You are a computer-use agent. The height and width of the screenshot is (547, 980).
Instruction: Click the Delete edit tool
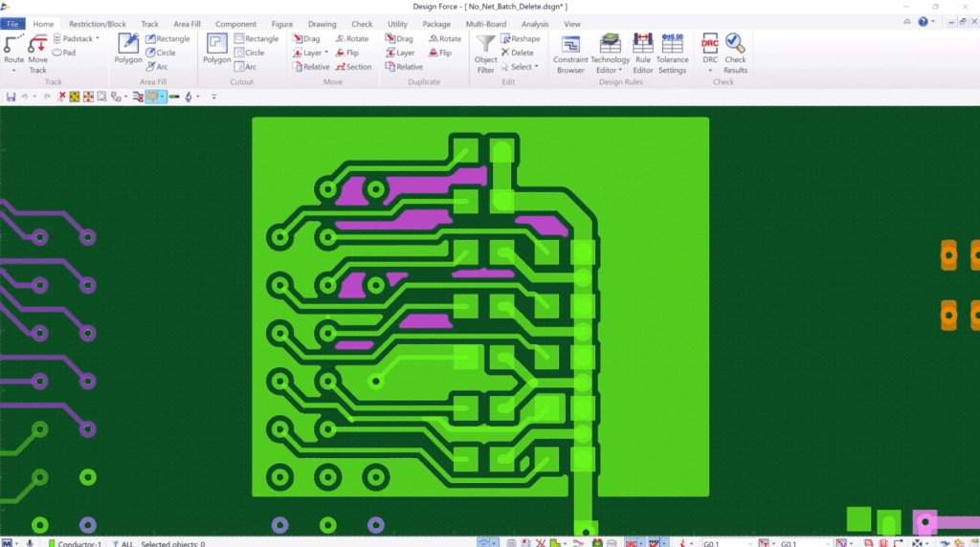[x=517, y=53]
